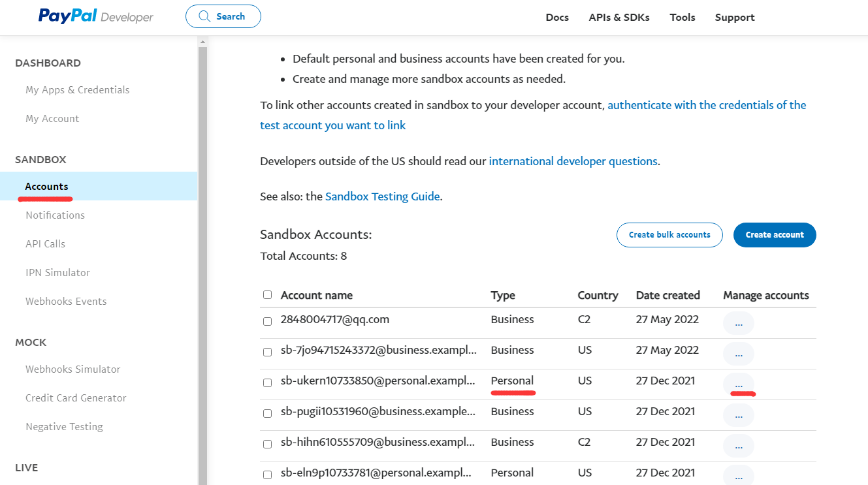Check the 2848004717@qq.com account checkbox
868x485 pixels.
[267, 321]
